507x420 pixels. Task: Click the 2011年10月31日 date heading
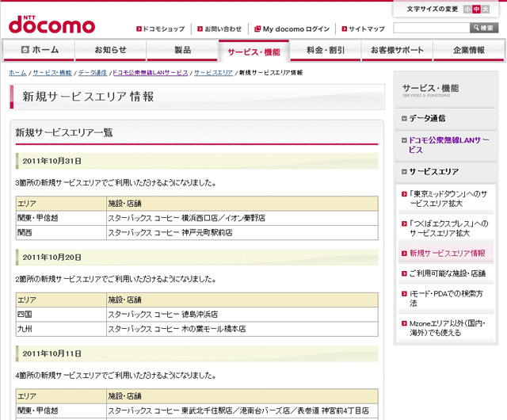coord(197,161)
